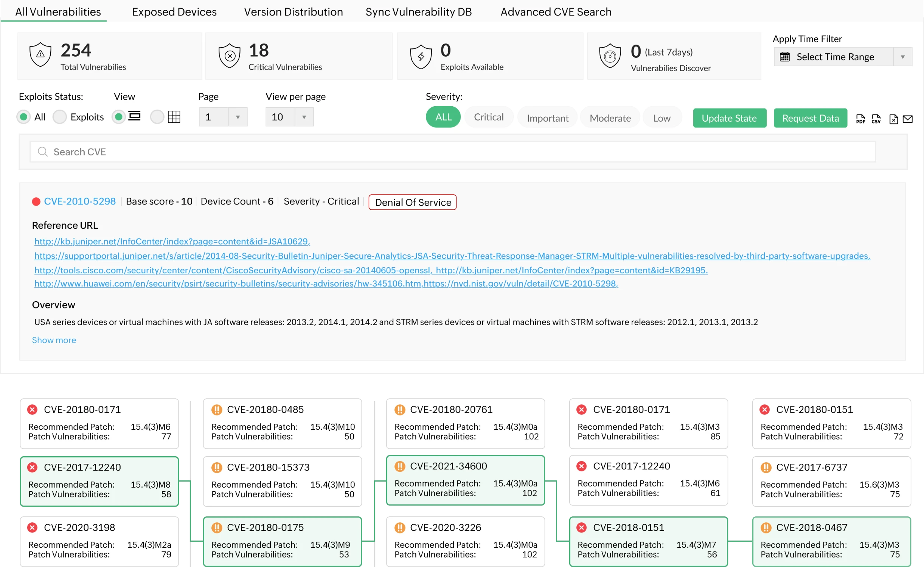Click the Update State button
The height and width of the screenshot is (567, 924).
[730, 118]
